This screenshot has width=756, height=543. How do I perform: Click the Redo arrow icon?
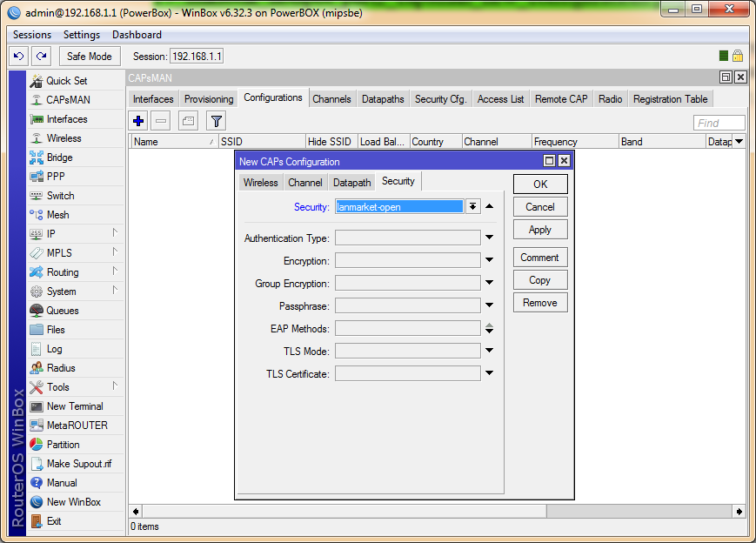[x=41, y=56]
